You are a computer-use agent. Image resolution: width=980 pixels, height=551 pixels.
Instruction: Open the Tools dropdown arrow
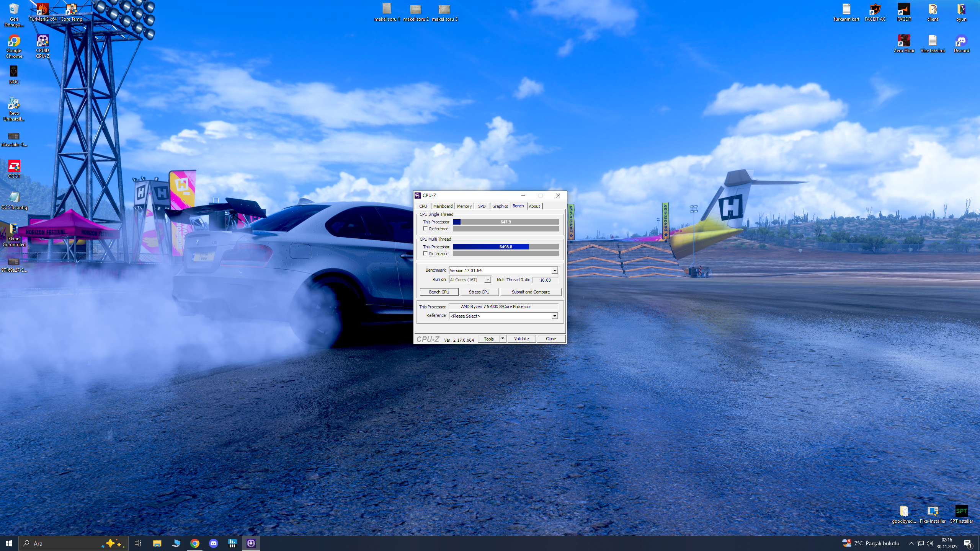coord(503,339)
